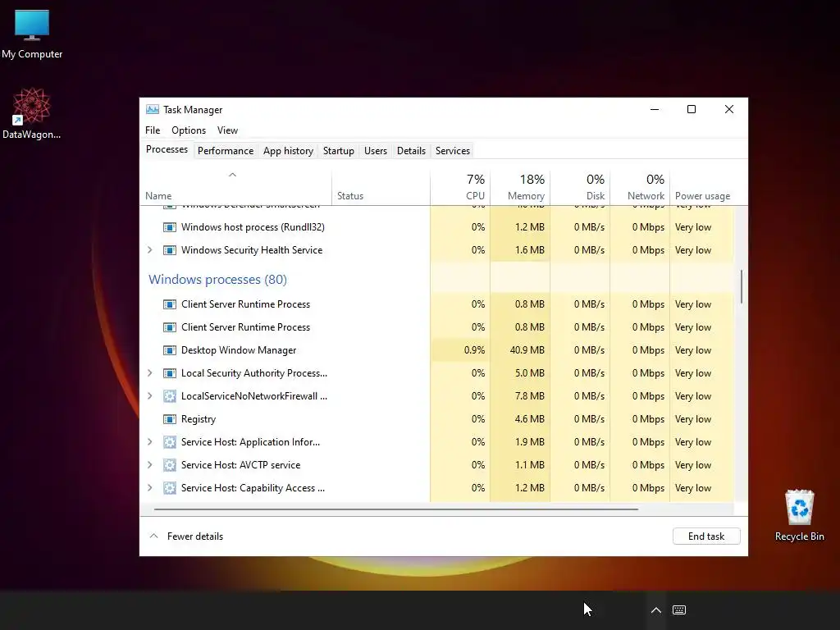Open the DataWagon desktop shortcut
This screenshot has height=630, width=840.
pyautogui.click(x=32, y=113)
